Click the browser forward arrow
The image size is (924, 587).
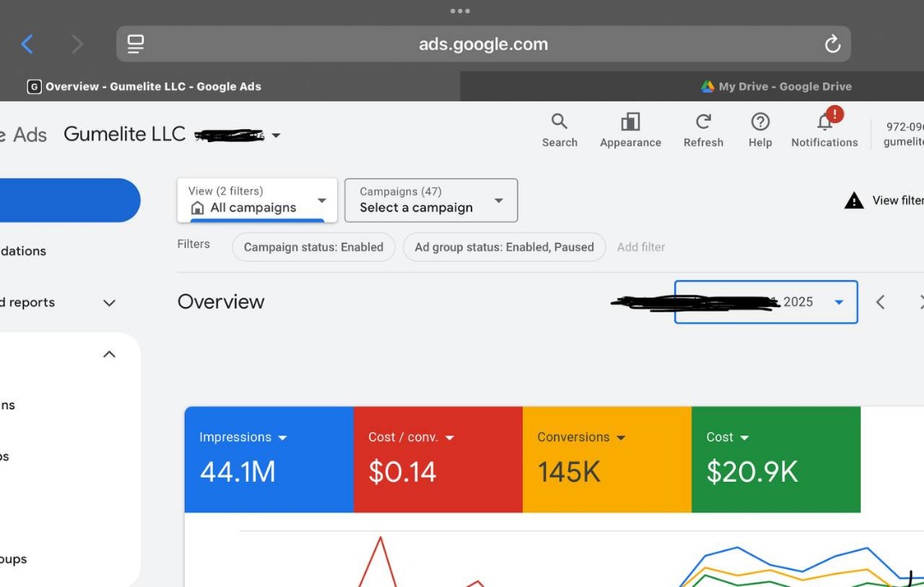[x=77, y=44]
